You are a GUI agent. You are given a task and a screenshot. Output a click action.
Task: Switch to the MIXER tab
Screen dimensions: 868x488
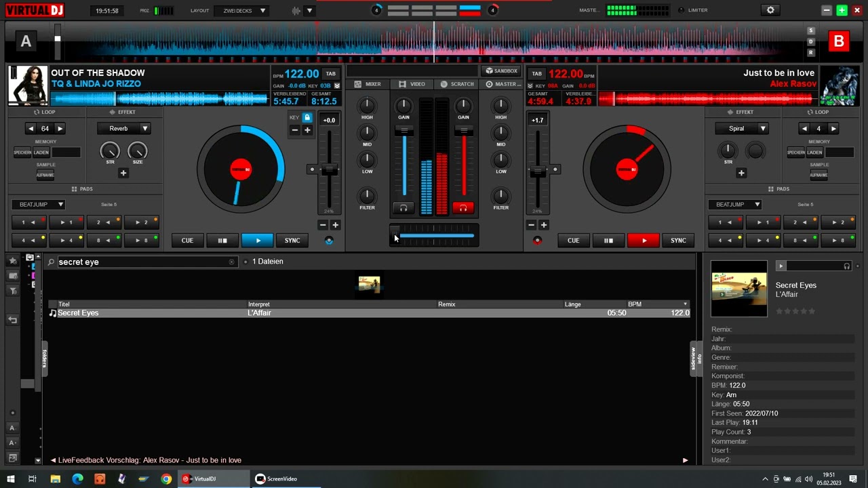coord(368,84)
